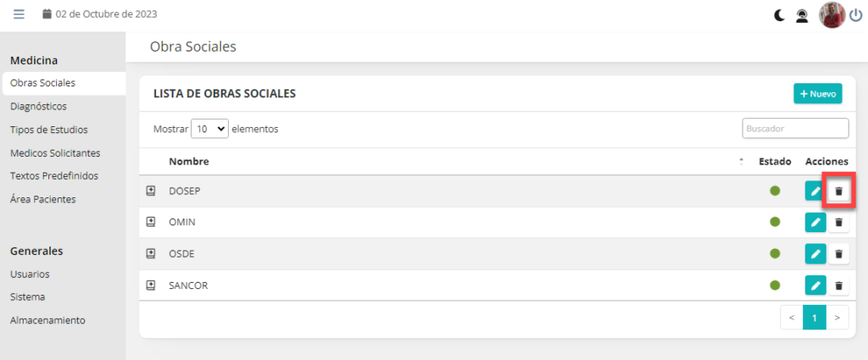Expand the SANCOR row details
The image size is (868, 360).
(x=151, y=285)
